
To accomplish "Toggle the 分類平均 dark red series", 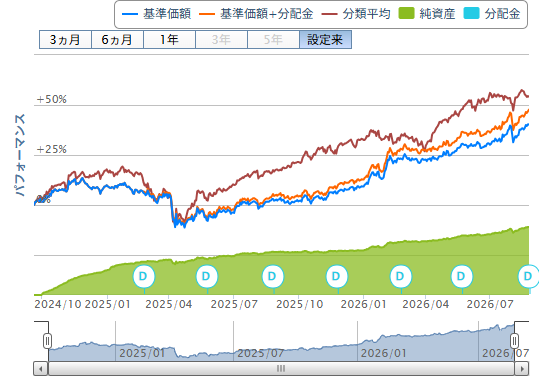I will 356,14.
